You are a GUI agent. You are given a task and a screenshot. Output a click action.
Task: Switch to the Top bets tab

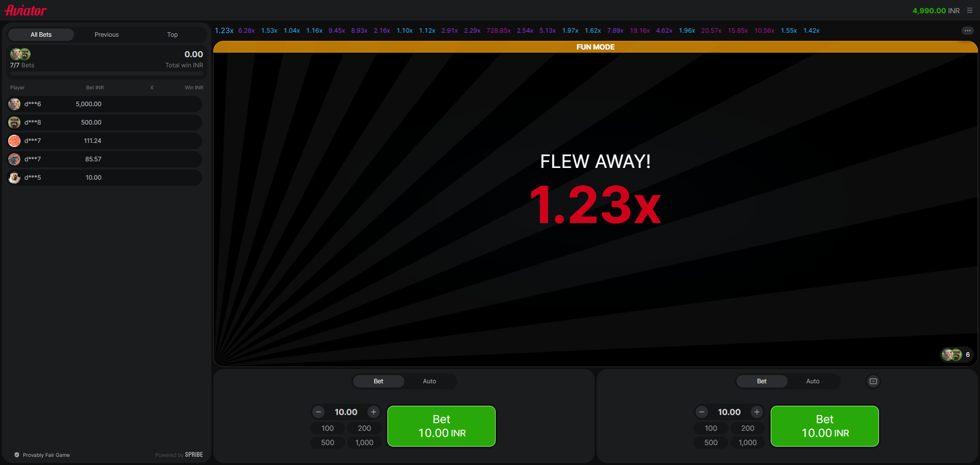(172, 34)
